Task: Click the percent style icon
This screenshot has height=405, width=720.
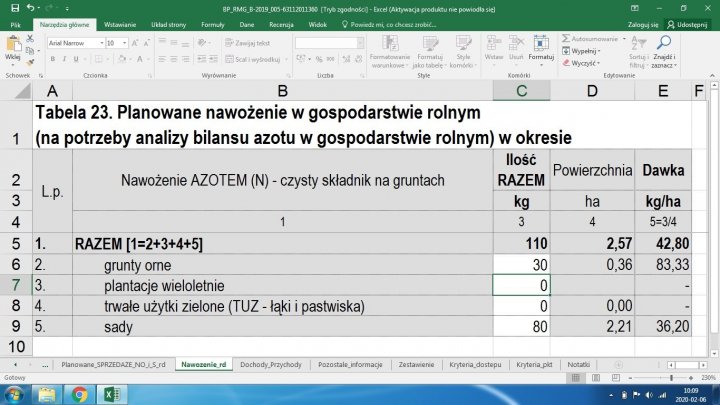Action: click(319, 59)
